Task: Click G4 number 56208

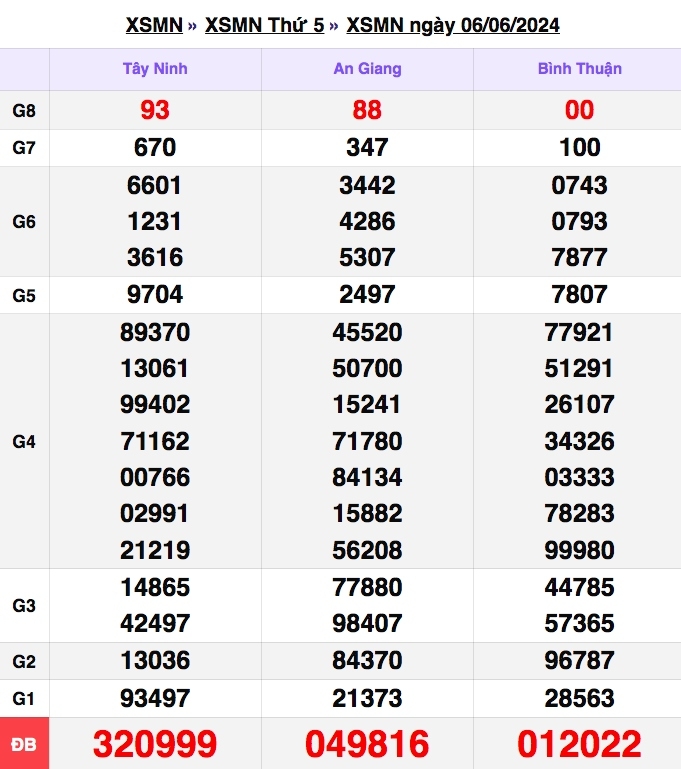Action: click(x=367, y=550)
